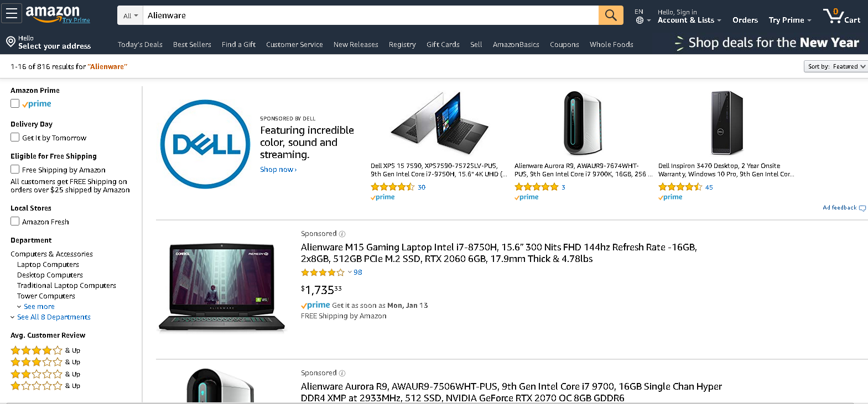Click the globe language icon
The image size is (868, 404).
tap(640, 20)
